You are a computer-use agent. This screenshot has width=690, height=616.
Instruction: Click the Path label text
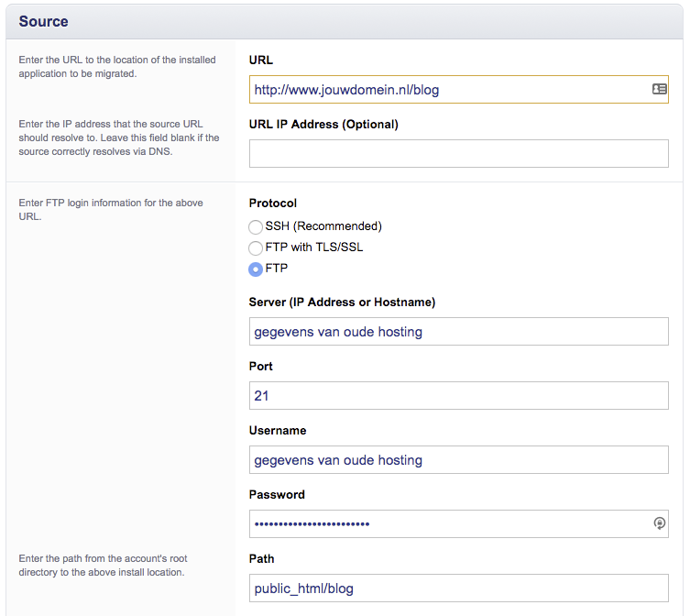tap(261, 559)
